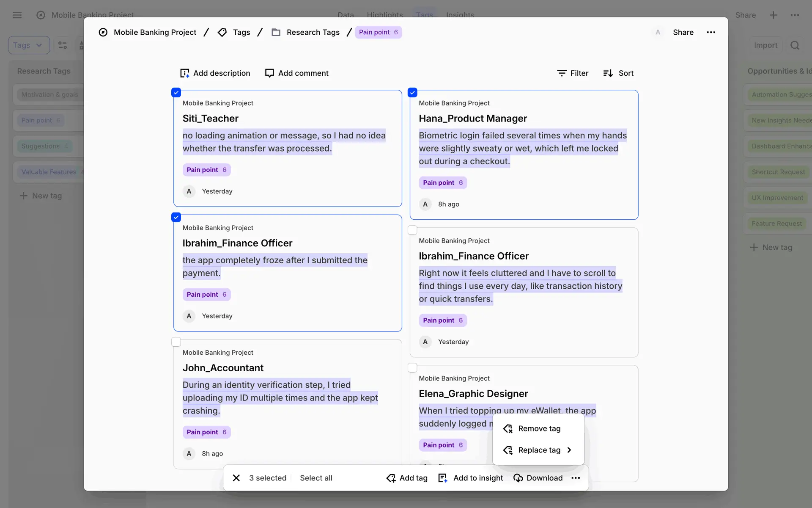Open the three-dot menu in selection bar
Image resolution: width=812 pixels, height=508 pixels.
pyautogui.click(x=576, y=478)
